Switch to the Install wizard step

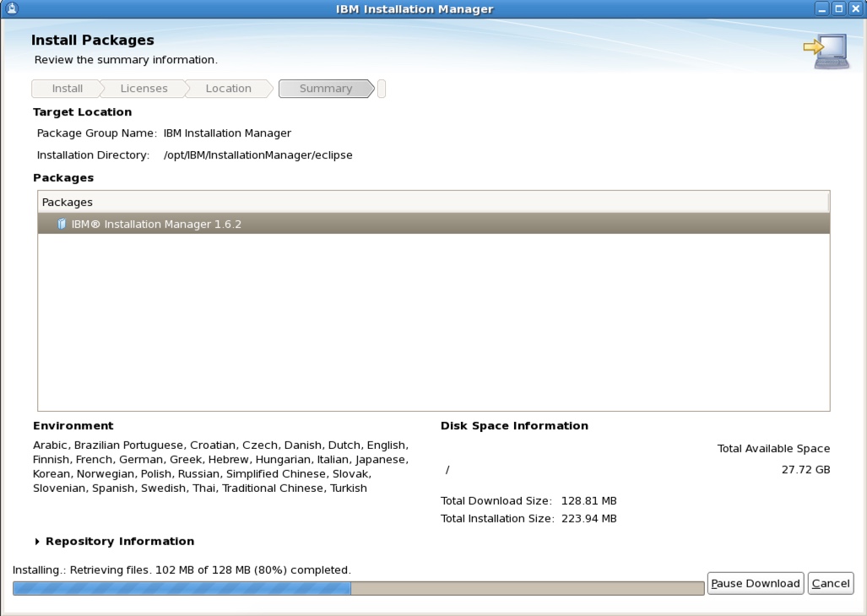click(x=67, y=88)
